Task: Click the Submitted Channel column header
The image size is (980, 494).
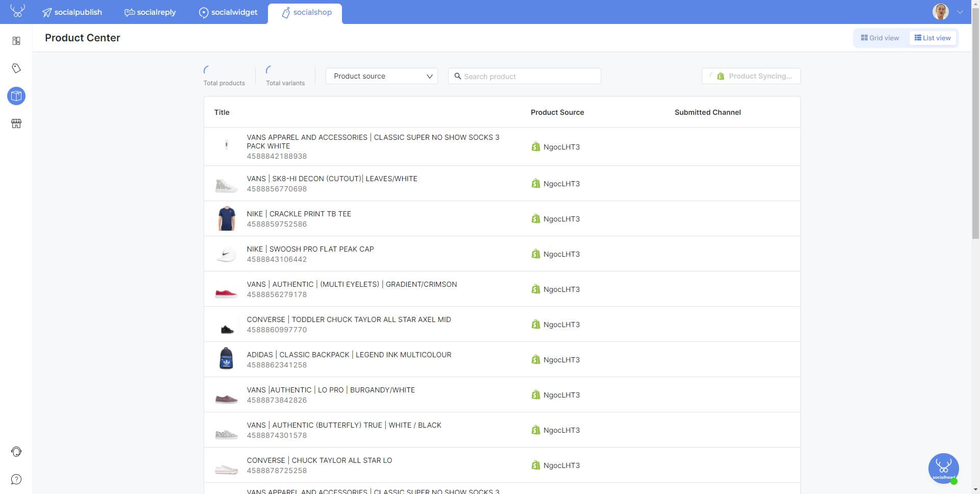Action: [x=707, y=112]
